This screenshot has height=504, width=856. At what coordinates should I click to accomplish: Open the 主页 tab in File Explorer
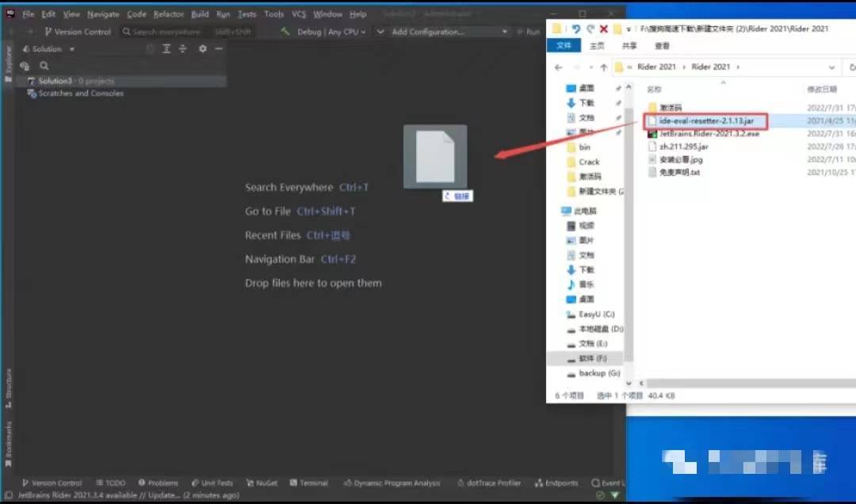tap(597, 46)
